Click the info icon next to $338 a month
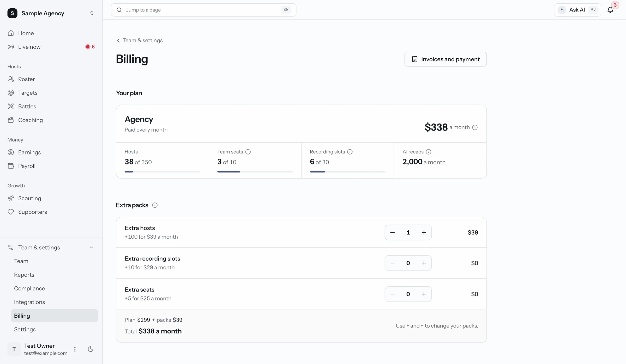 [x=475, y=127]
